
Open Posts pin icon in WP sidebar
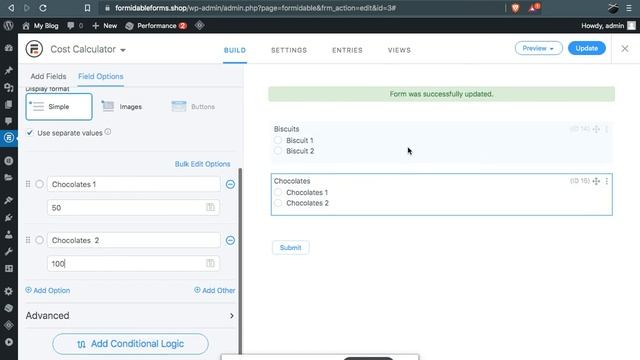click(x=9, y=71)
